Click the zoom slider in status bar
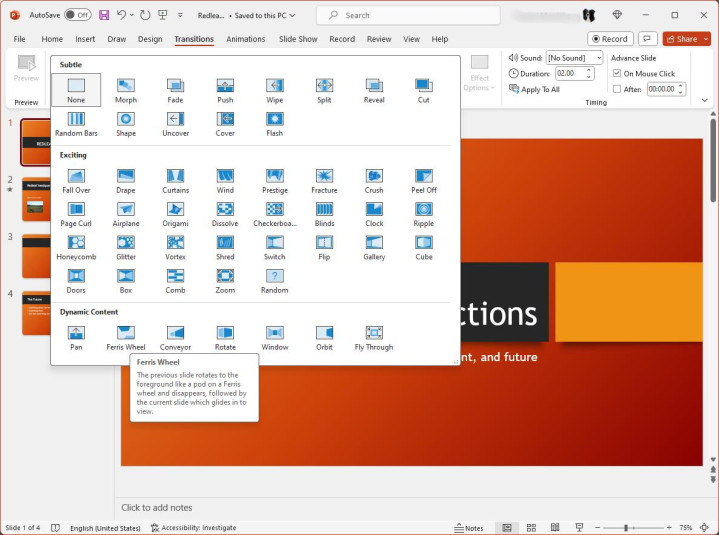The height and width of the screenshot is (535, 719). (x=626, y=527)
